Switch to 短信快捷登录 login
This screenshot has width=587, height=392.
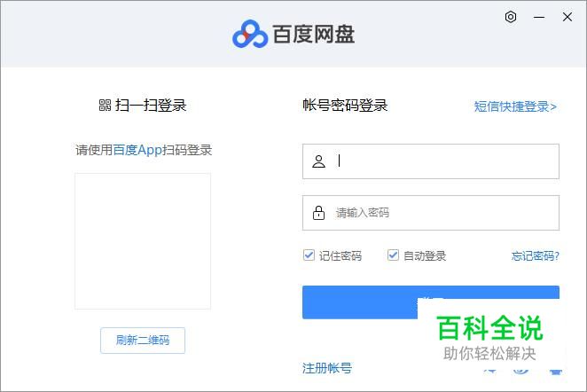515,106
